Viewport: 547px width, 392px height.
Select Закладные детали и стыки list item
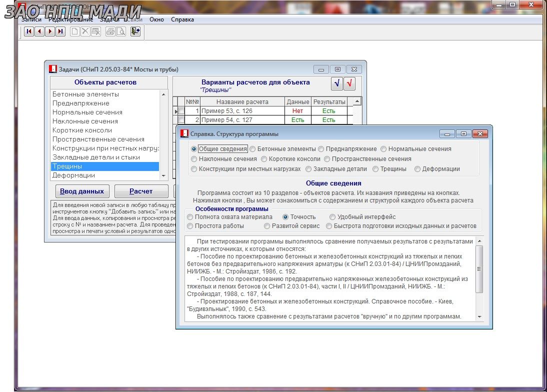[104, 157]
